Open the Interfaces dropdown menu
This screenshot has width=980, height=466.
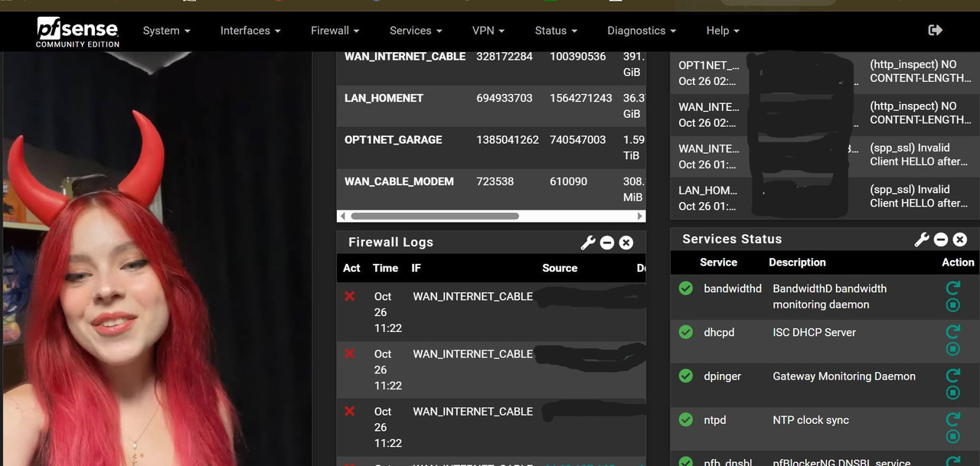(x=250, y=31)
